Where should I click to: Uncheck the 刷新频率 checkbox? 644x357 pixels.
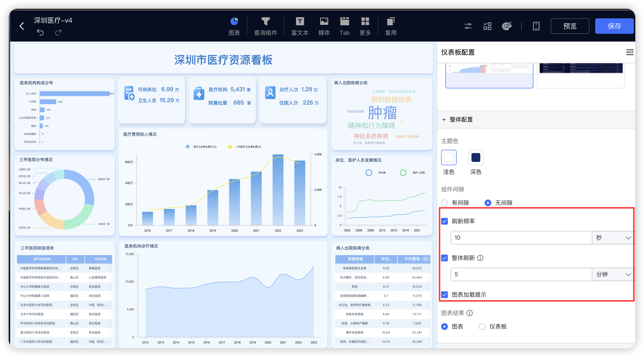pyautogui.click(x=444, y=221)
